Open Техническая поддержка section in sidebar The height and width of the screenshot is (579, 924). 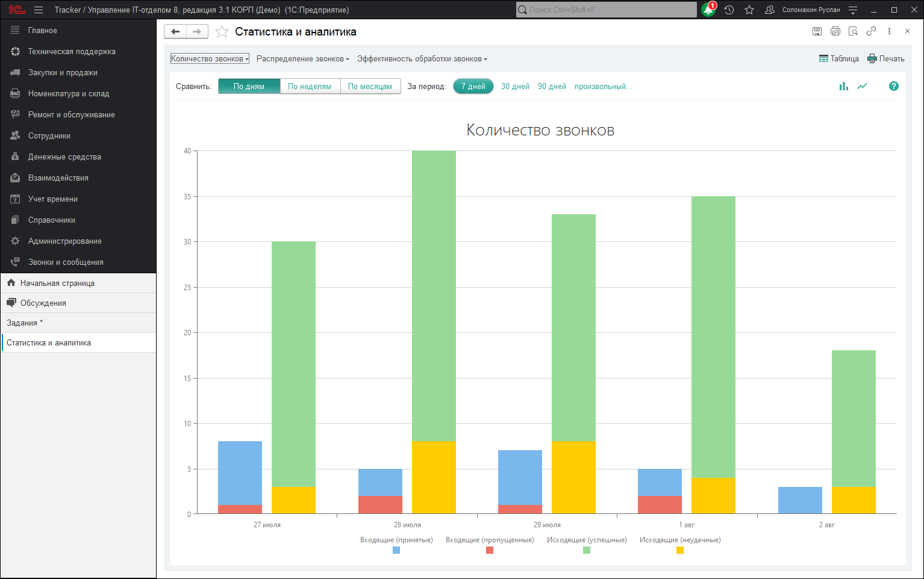click(x=72, y=51)
